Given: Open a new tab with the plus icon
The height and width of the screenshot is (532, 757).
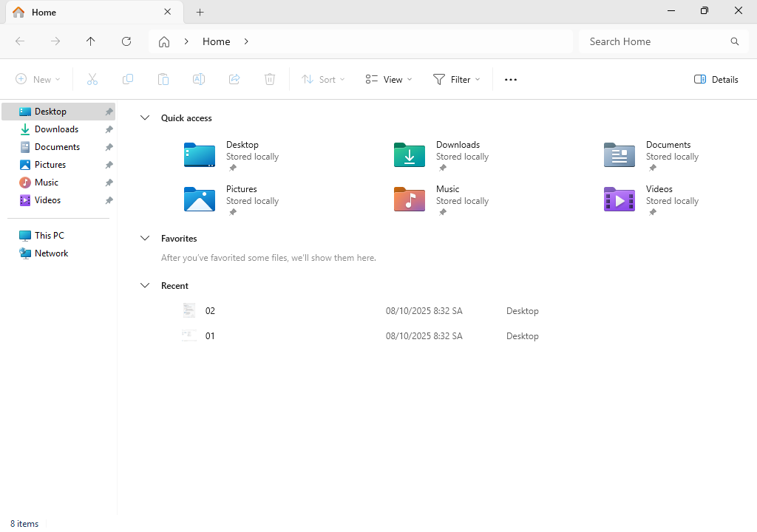Looking at the screenshot, I should tap(200, 12).
